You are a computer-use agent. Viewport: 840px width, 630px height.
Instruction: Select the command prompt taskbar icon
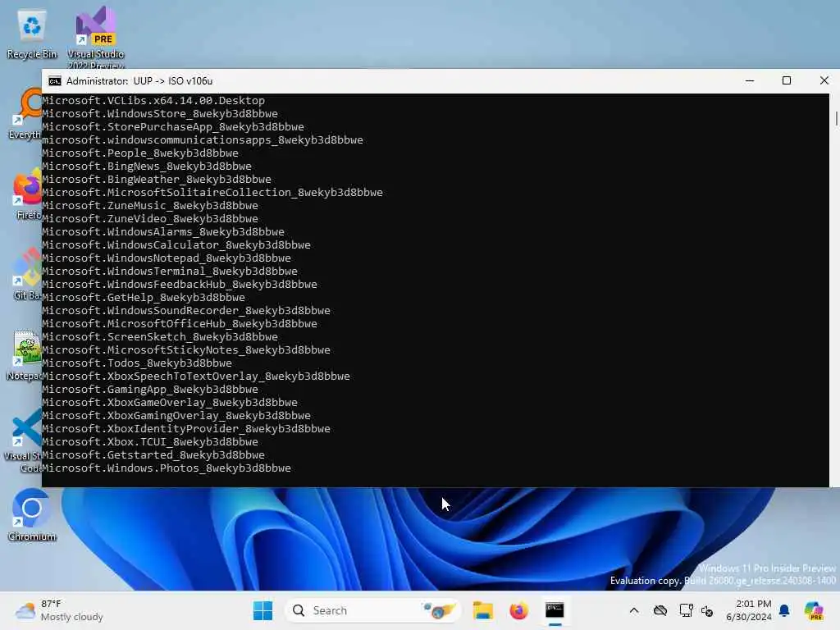tap(555, 610)
